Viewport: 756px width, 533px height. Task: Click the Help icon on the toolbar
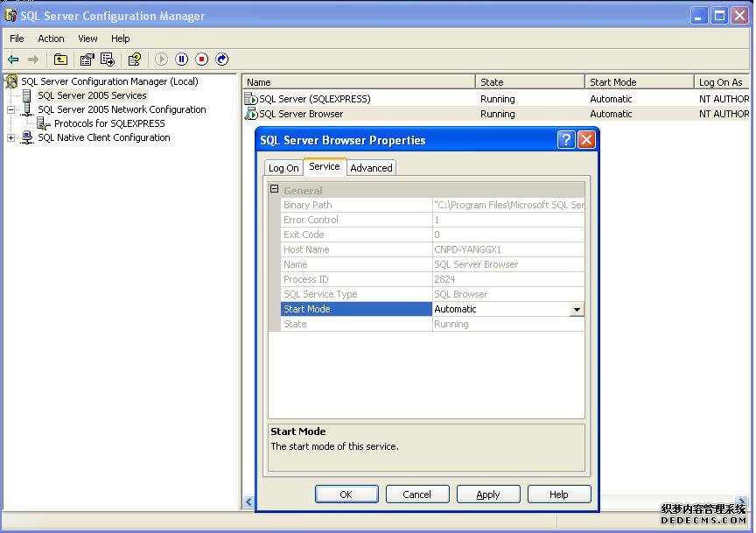click(x=136, y=60)
